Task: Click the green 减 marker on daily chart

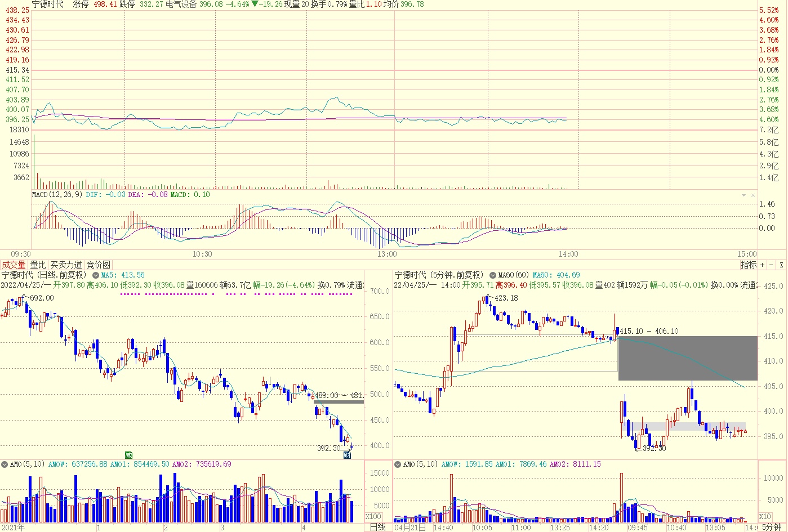Action: [128, 455]
